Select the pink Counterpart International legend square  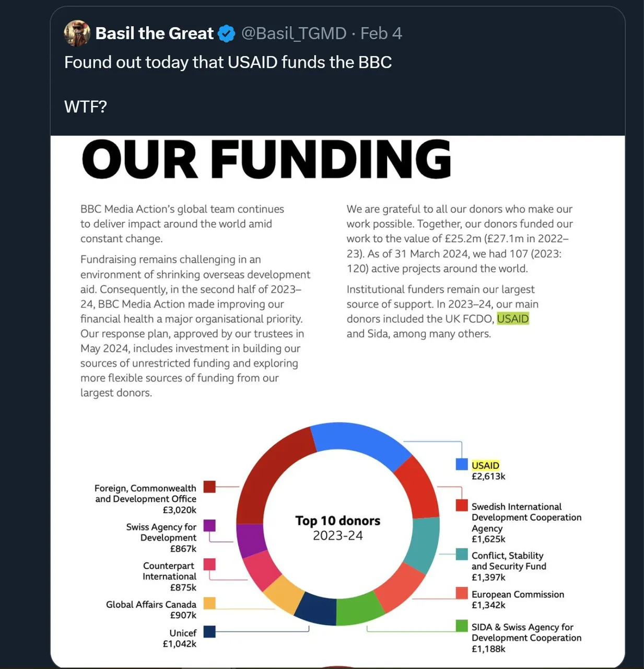[x=209, y=564]
